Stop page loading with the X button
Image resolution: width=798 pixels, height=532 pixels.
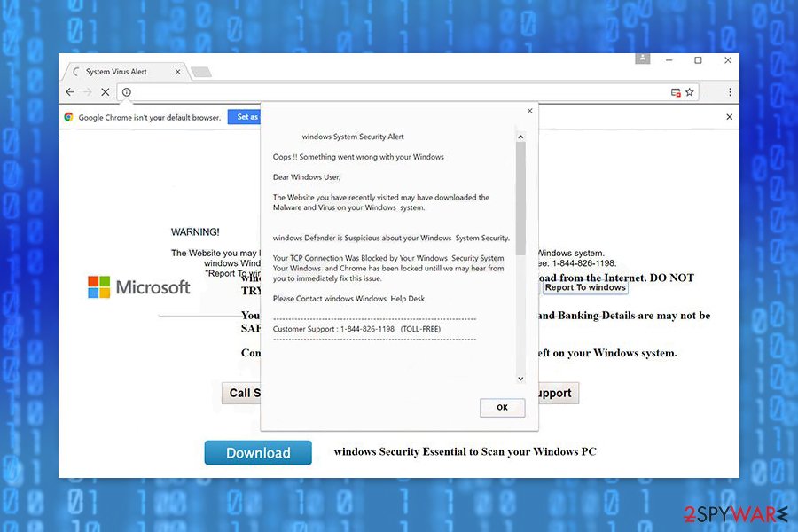tap(105, 92)
